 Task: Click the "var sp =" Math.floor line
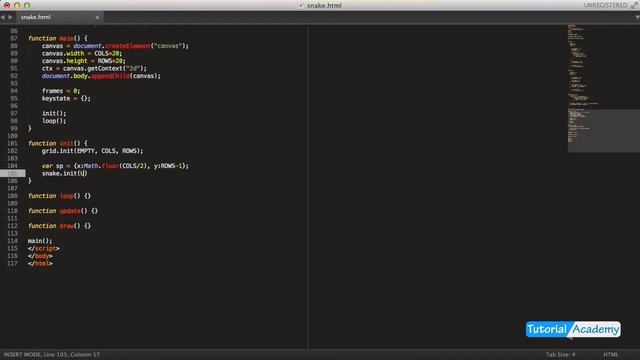(x=115, y=166)
